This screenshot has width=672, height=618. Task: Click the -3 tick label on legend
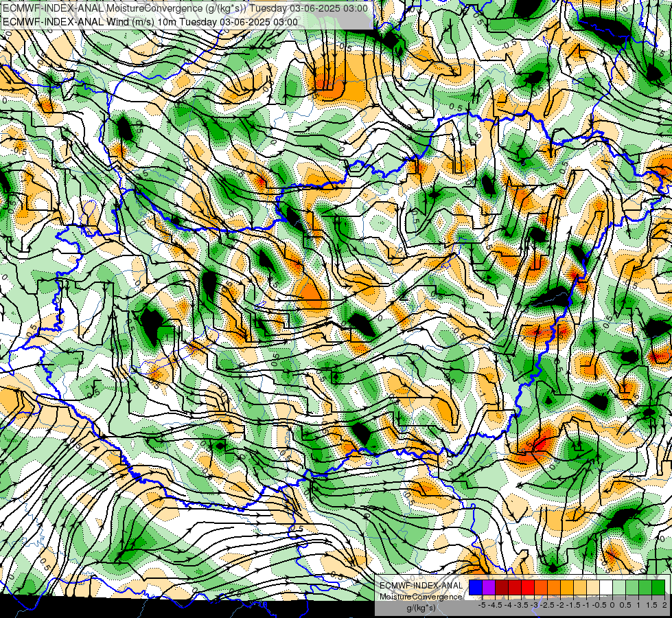pyautogui.click(x=534, y=605)
